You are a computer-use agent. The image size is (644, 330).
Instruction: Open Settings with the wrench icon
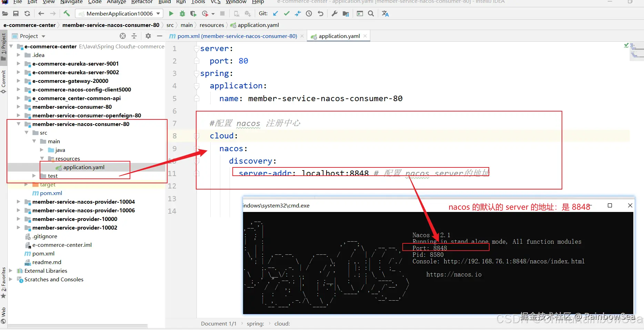(x=334, y=13)
